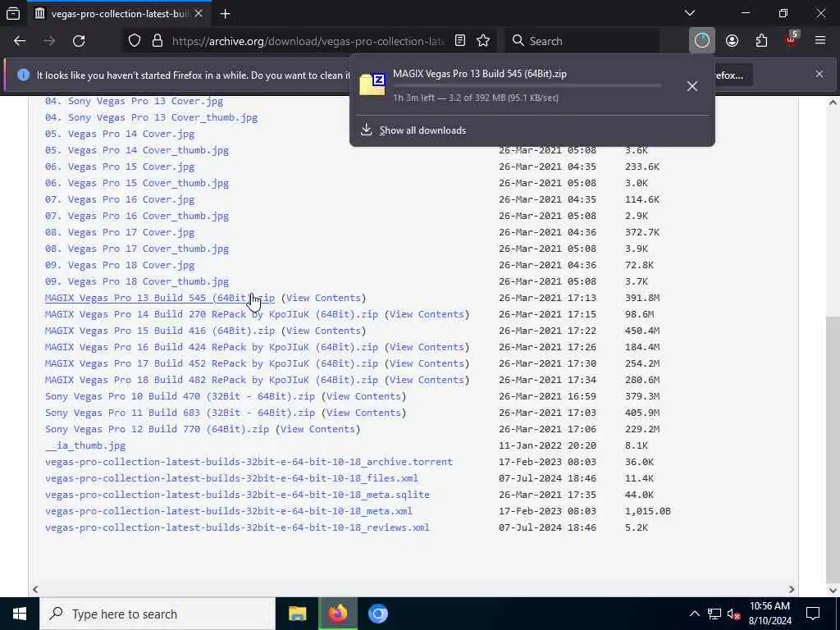Open 04. Sony Vegas Pro 13 Cover.jpg
The image size is (840, 630).
pos(134,101)
